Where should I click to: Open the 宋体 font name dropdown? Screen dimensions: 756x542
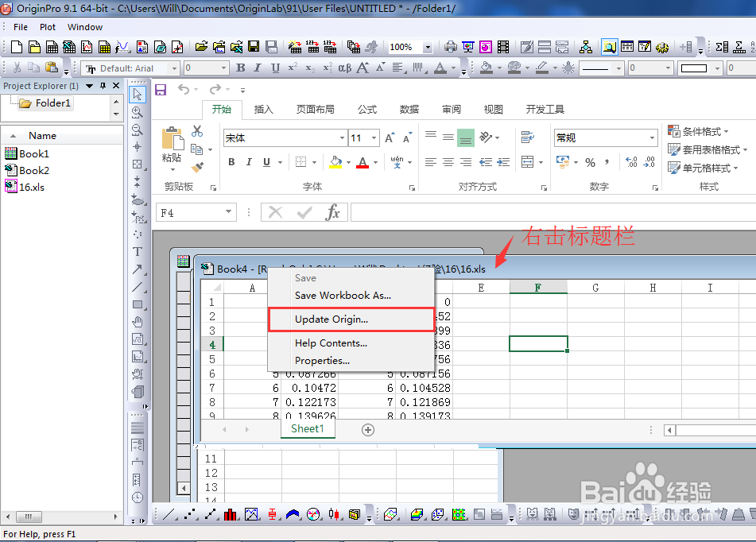coord(342,138)
